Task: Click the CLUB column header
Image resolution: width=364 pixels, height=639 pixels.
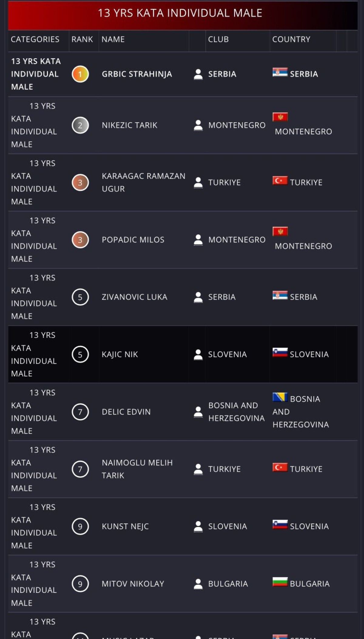Action: 218,39
